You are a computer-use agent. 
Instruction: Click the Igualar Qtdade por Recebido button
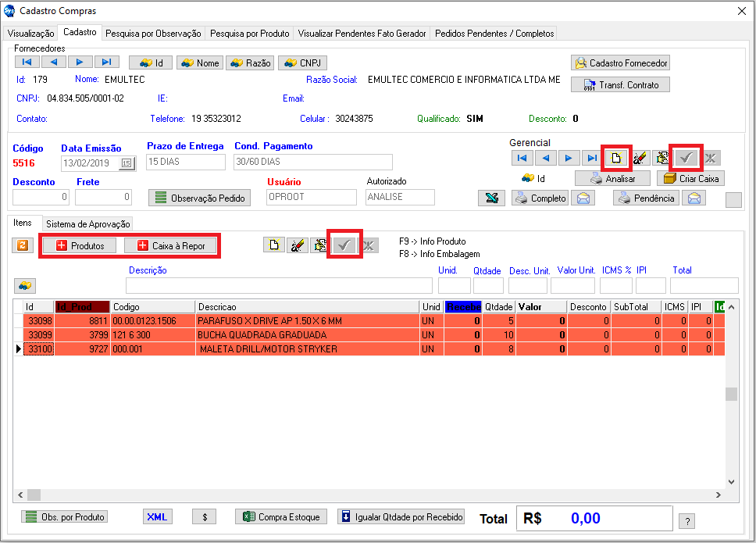click(401, 517)
